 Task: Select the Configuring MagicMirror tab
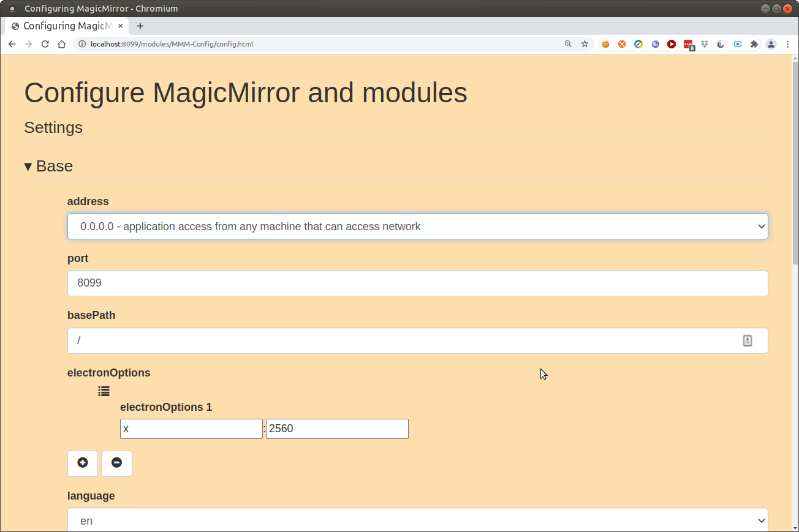coord(67,26)
